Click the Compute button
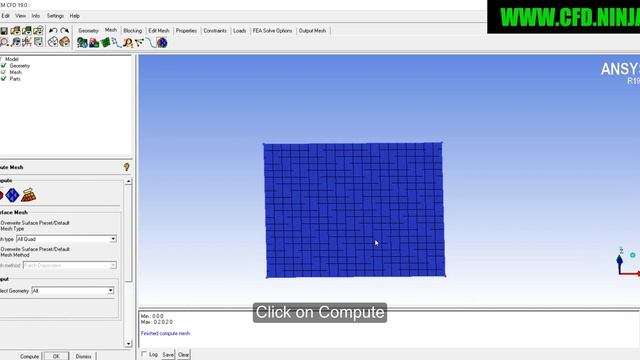 (x=29, y=356)
